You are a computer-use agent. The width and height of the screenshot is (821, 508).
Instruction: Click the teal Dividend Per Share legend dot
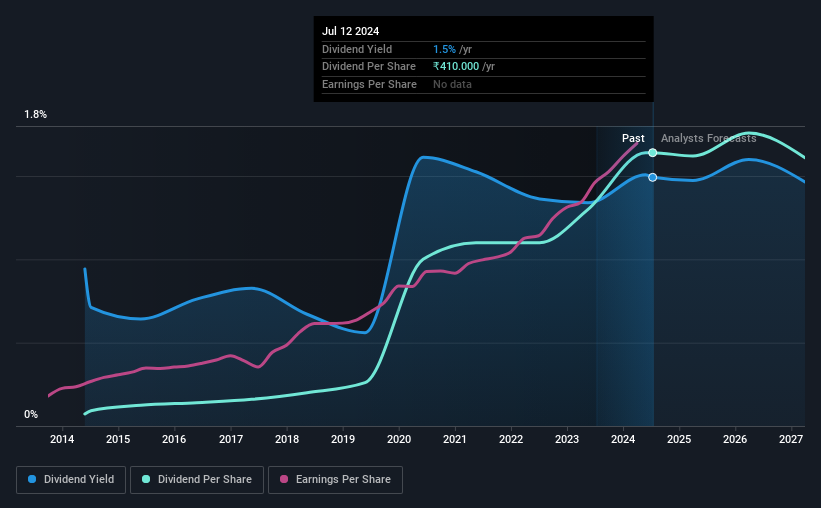click(x=146, y=479)
